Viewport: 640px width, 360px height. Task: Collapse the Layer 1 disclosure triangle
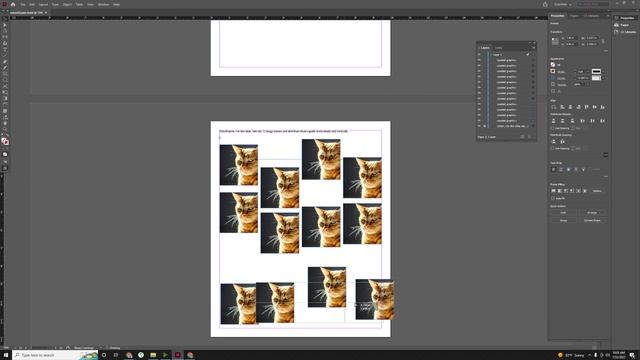(x=491, y=55)
